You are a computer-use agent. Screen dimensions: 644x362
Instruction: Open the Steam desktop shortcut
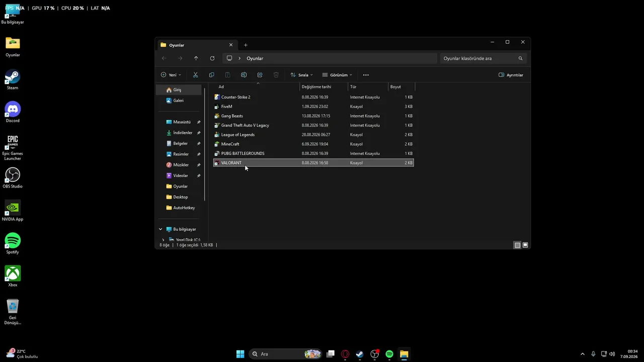[13, 79]
